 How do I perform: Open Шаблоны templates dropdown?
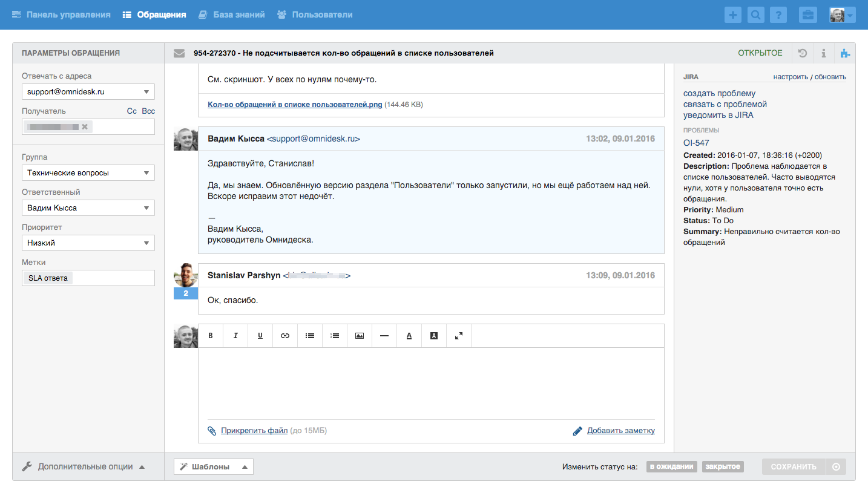[x=214, y=467]
